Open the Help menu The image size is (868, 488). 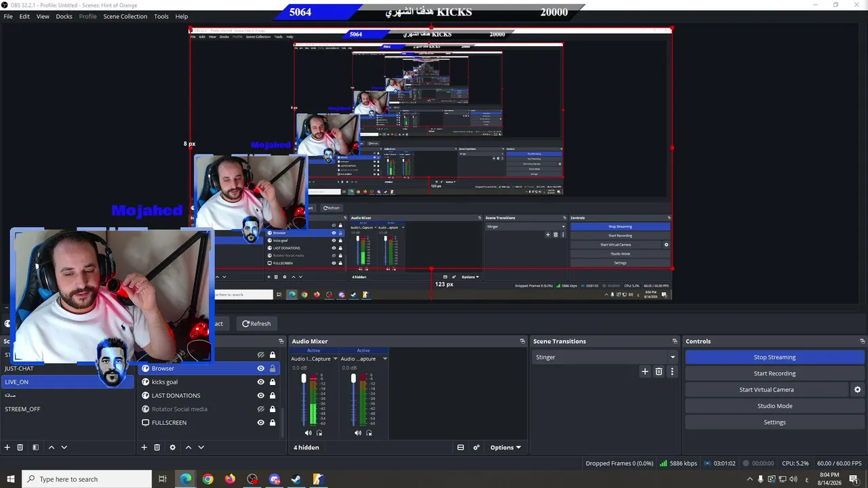pyautogui.click(x=182, y=16)
